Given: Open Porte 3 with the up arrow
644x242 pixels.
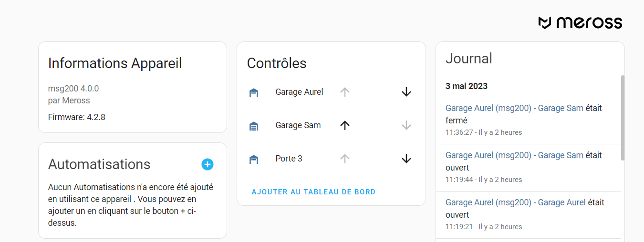Looking at the screenshot, I should coord(345,159).
